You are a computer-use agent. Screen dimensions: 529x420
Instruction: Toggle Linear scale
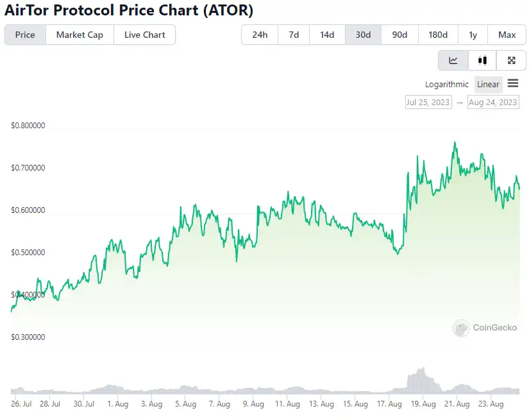[488, 85]
